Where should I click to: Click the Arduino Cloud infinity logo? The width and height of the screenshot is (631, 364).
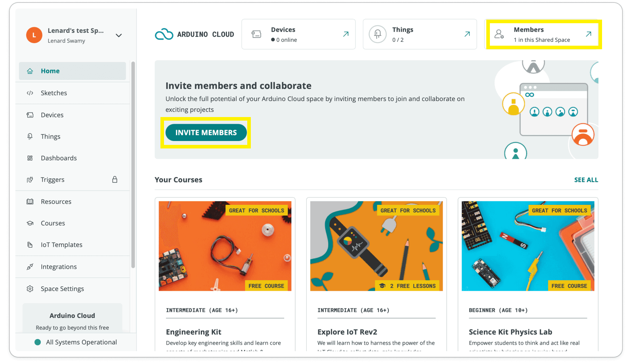click(164, 34)
